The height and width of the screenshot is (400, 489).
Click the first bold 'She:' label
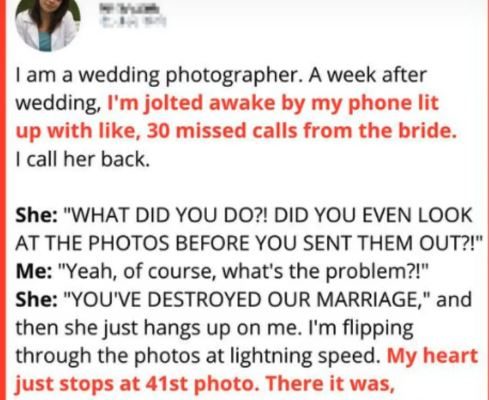click(36, 215)
